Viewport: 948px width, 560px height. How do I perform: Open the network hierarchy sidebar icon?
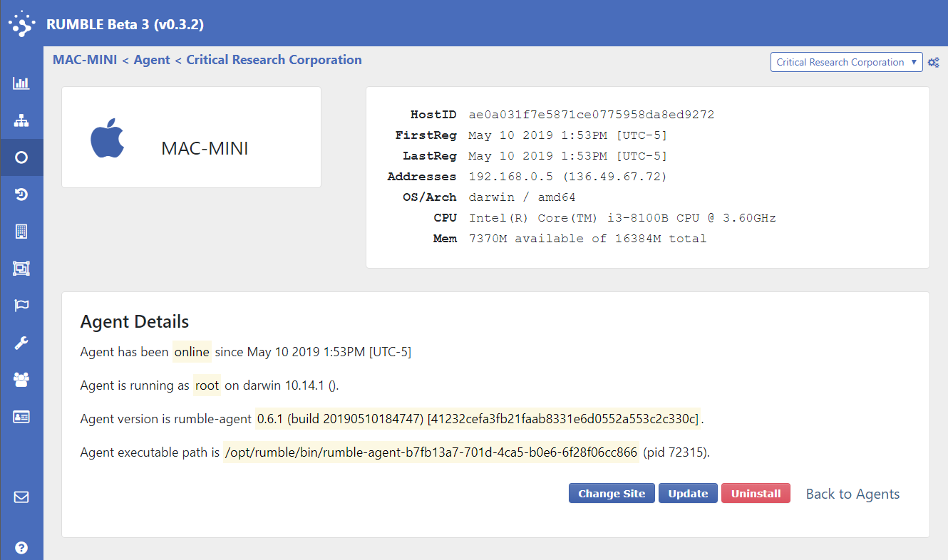[x=21, y=120]
